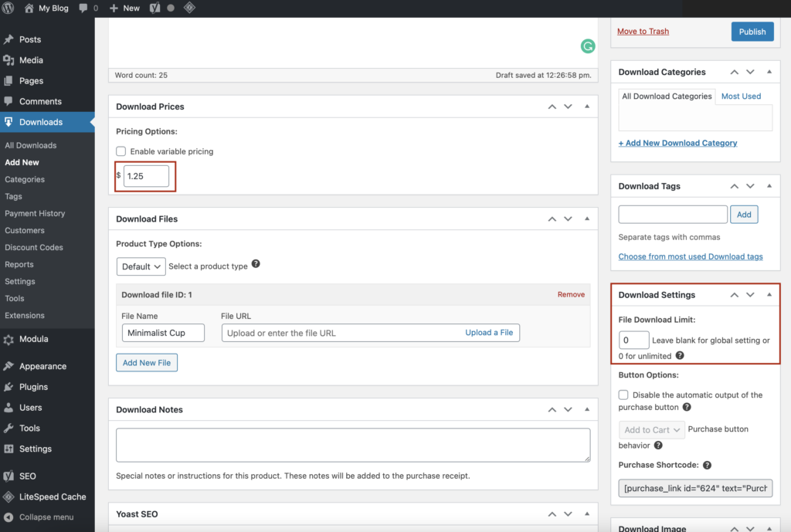Image resolution: width=791 pixels, height=532 pixels.
Task: Open help tooltip for file download limit
Action: (680, 355)
